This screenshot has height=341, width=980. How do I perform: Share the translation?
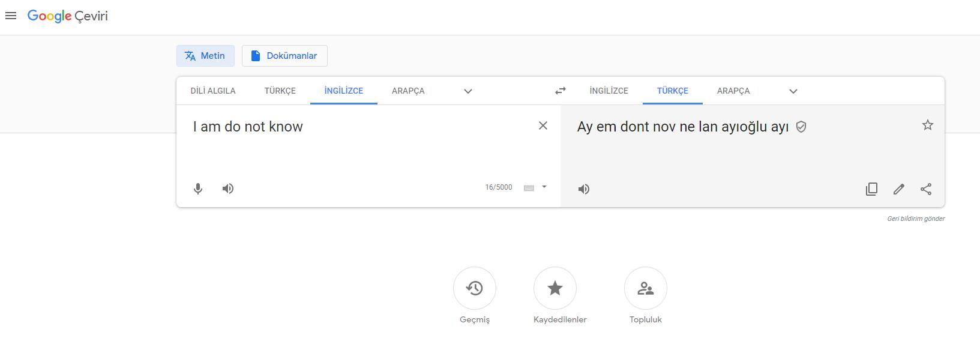926,189
